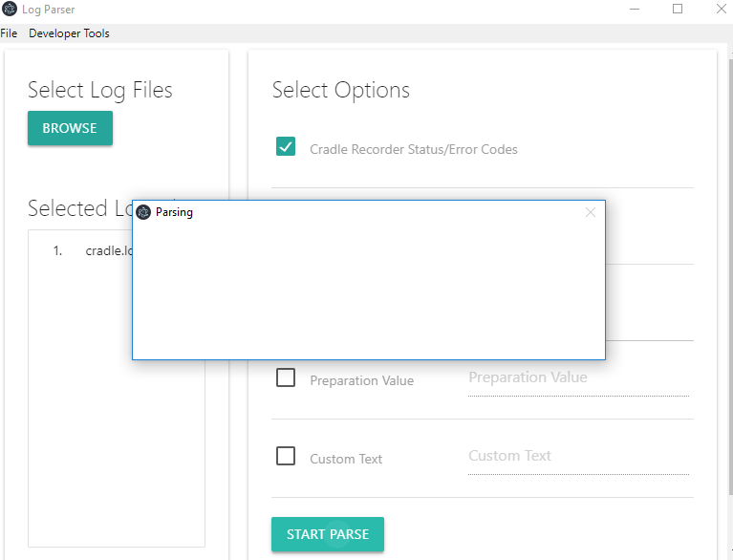Close the Log Parser window
The width and height of the screenshot is (733, 560).
(x=722, y=9)
